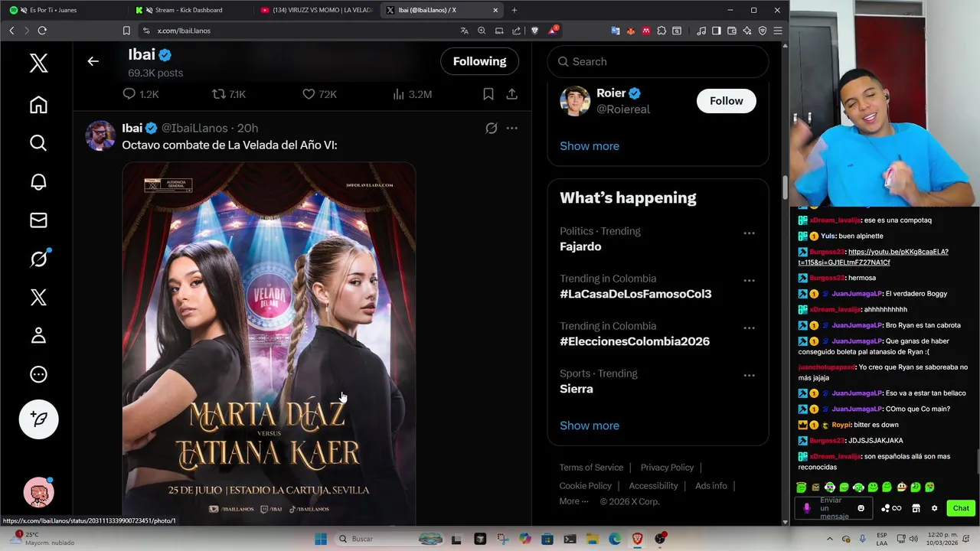The height and width of the screenshot is (551, 980).
Task: Open emoji picker in Kick chat input
Action: point(861,508)
